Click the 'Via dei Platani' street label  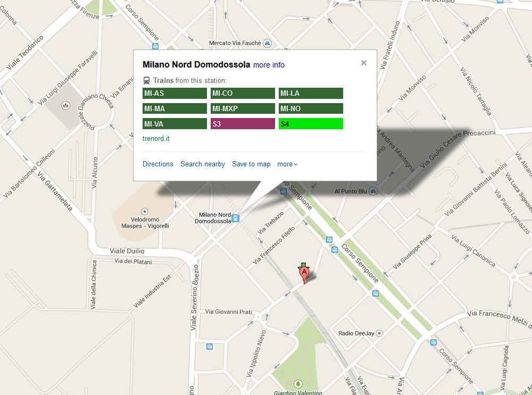click(133, 262)
